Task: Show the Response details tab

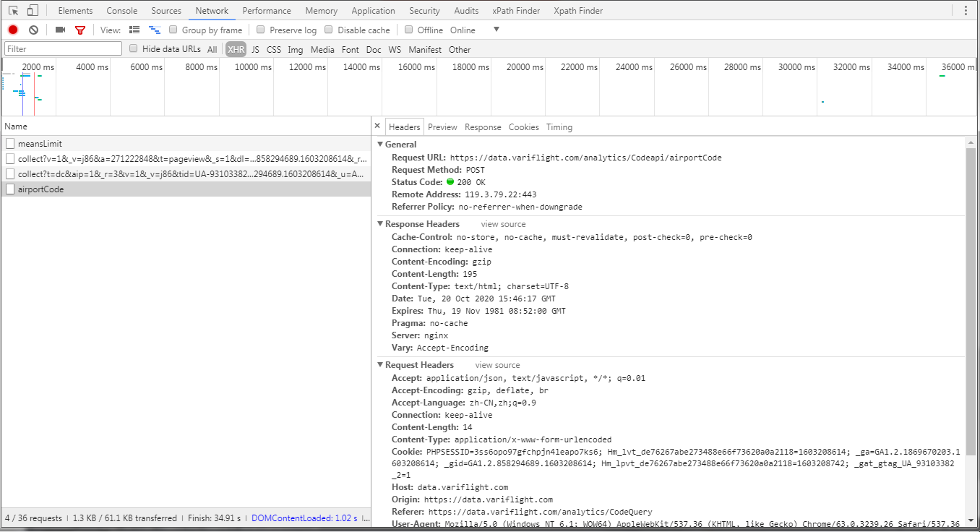Action: pos(483,127)
